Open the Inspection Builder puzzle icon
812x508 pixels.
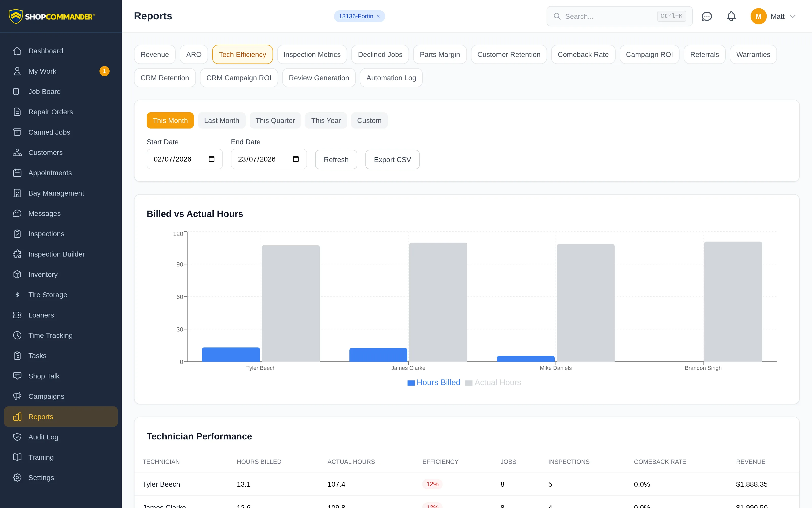tap(17, 254)
